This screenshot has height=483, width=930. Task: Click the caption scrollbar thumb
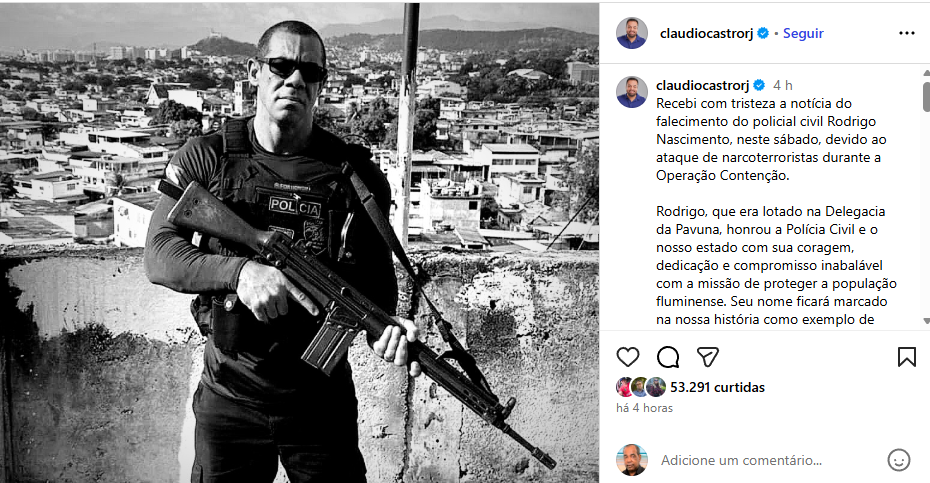[925, 96]
